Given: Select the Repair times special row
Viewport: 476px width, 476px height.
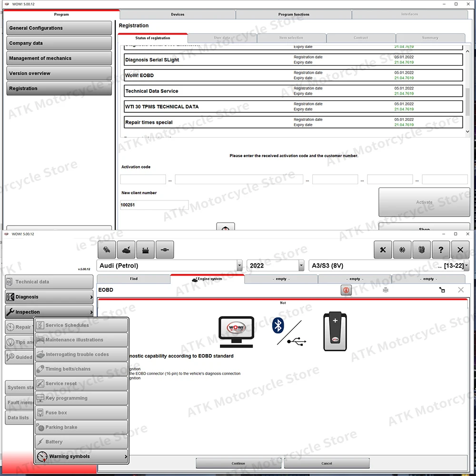Looking at the screenshot, I should coord(293,122).
